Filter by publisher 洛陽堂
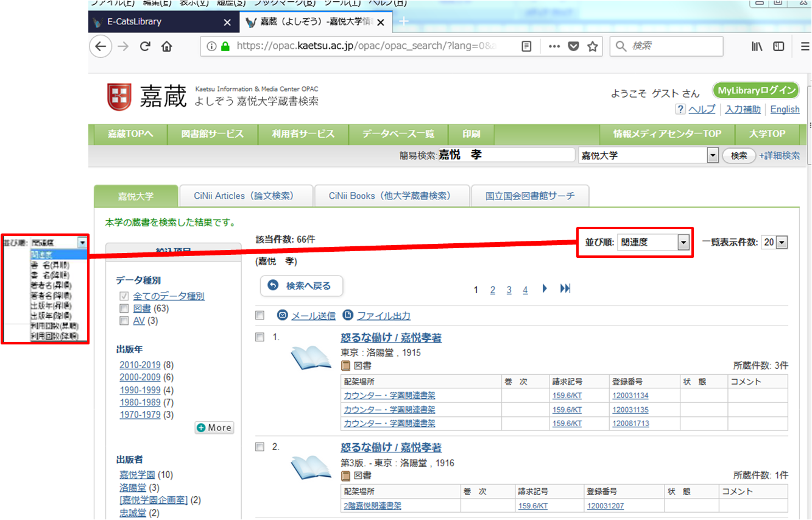The image size is (812, 520). (133, 488)
